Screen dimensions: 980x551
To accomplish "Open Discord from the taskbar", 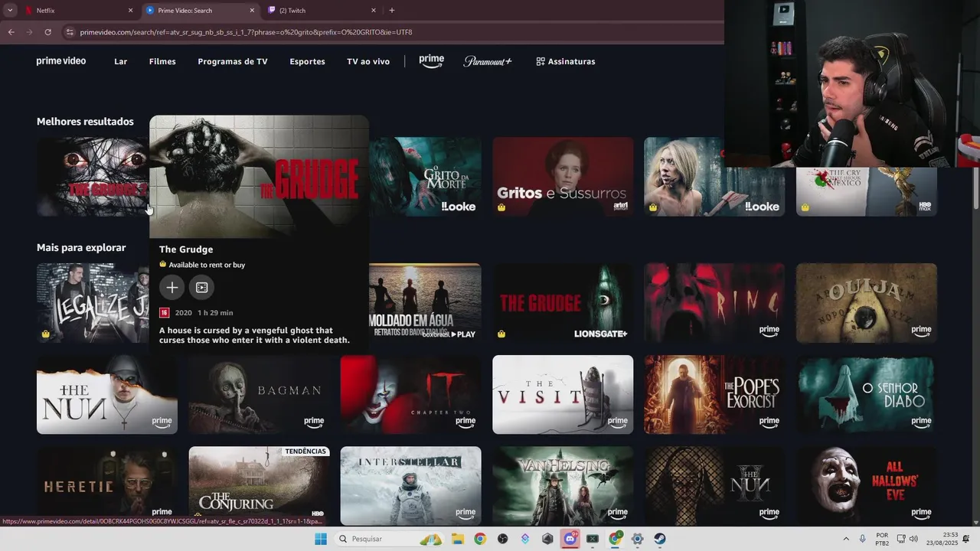I will point(570,539).
